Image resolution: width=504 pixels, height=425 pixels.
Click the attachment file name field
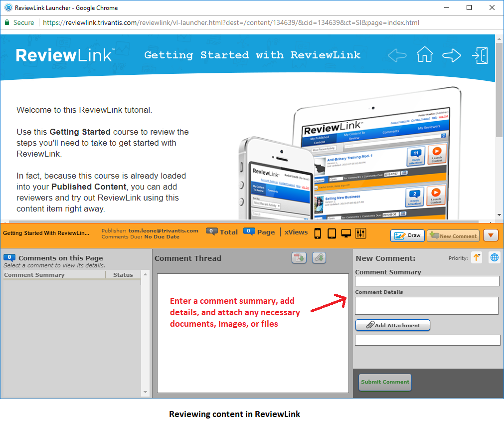coord(428,340)
